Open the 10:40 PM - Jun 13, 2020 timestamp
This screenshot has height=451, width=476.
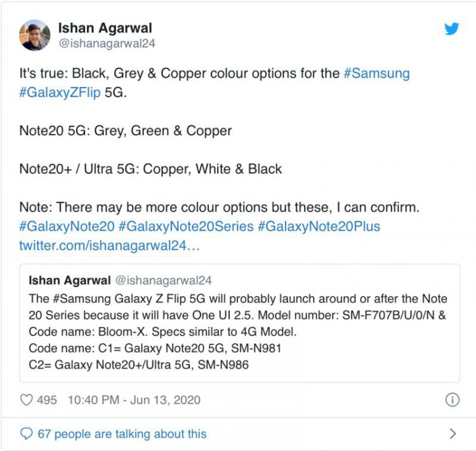(x=134, y=400)
